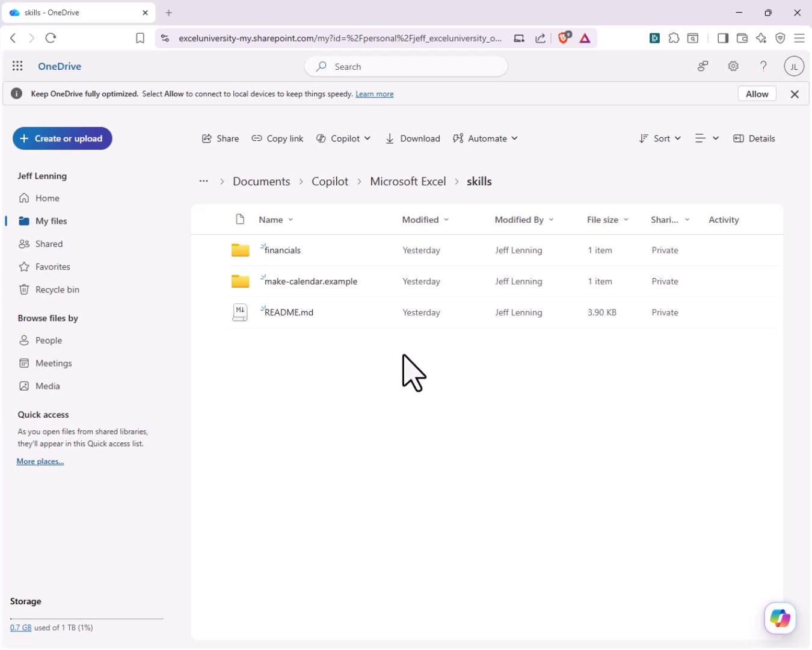812x650 pixels.
Task: Click into the OneDrive Search box
Action: click(x=406, y=66)
